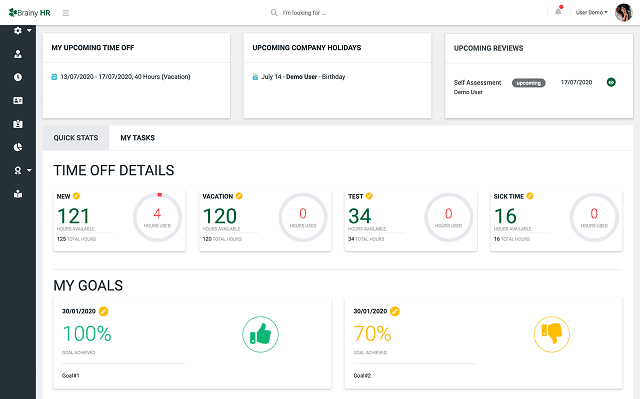This screenshot has width=640, height=399.
Task: Click the 100% goal achieved value
Action: [87, 334]
